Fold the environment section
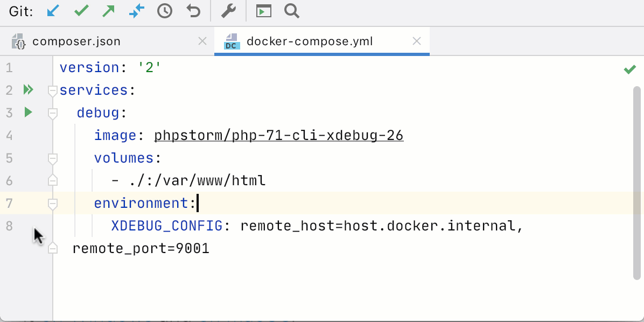Screen dimensions: 644x322 click(x=52, y=204)
